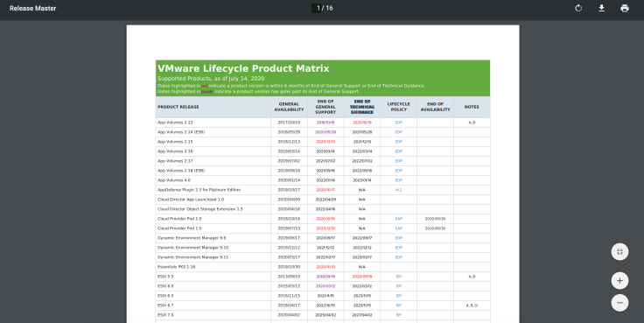Open EAP link for Cloud Provider Pod 1.0
Image resolution: width=644 pixels, height=323 pixels.
pyautogui.click(x=398, y=219)
